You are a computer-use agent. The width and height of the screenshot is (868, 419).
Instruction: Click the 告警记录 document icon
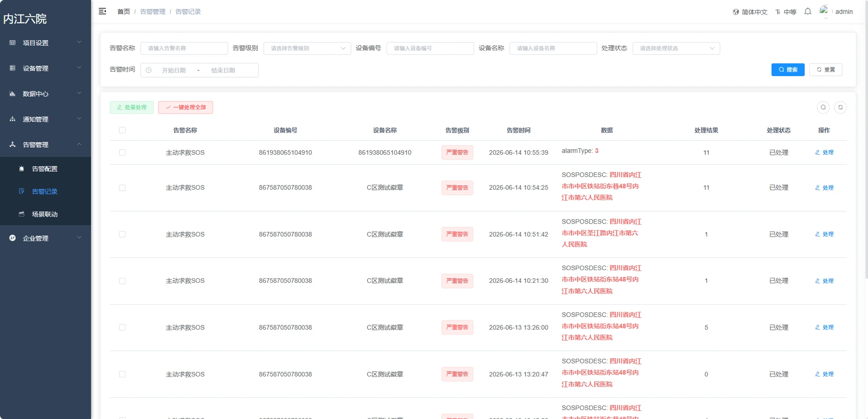[x=21, y=191]
